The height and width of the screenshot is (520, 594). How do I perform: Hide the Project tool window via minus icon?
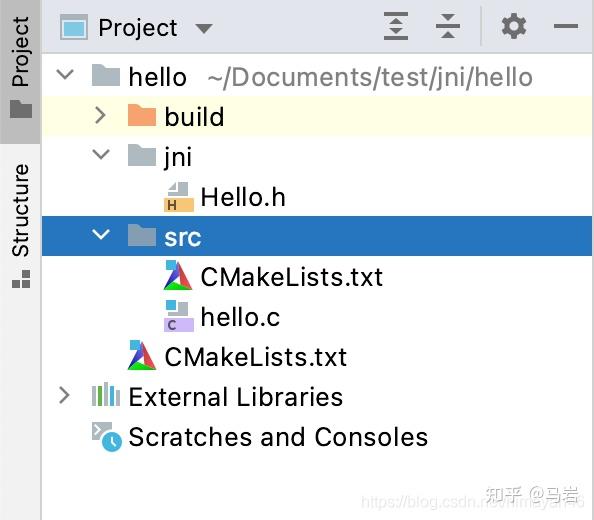[x=566, y=26]
